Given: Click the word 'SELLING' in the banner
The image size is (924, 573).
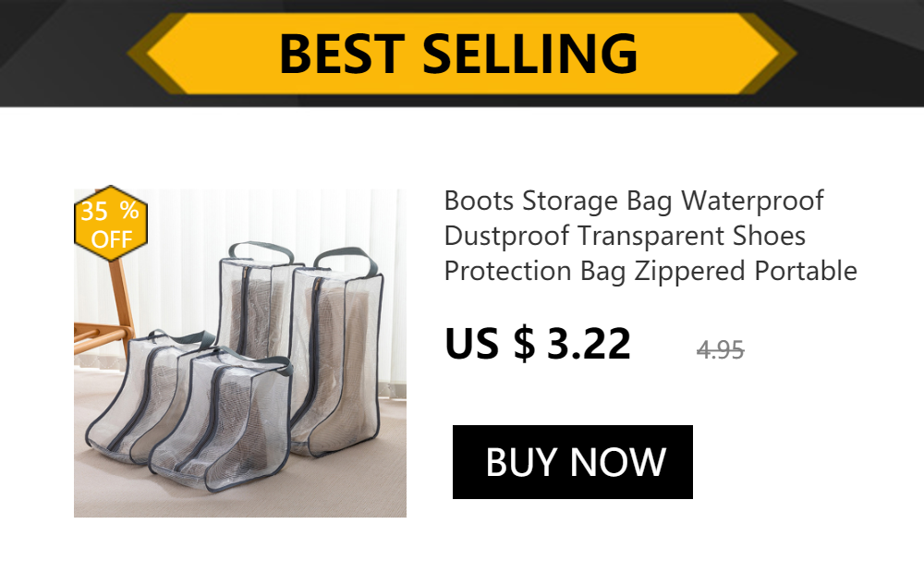Looking at the screenshot, I should point(529,54).
